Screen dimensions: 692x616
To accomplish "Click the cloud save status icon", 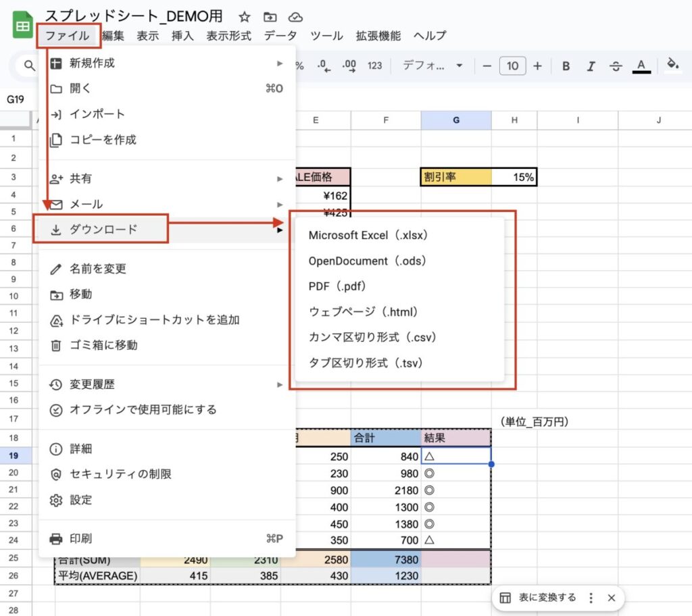I will coord(295,17).
